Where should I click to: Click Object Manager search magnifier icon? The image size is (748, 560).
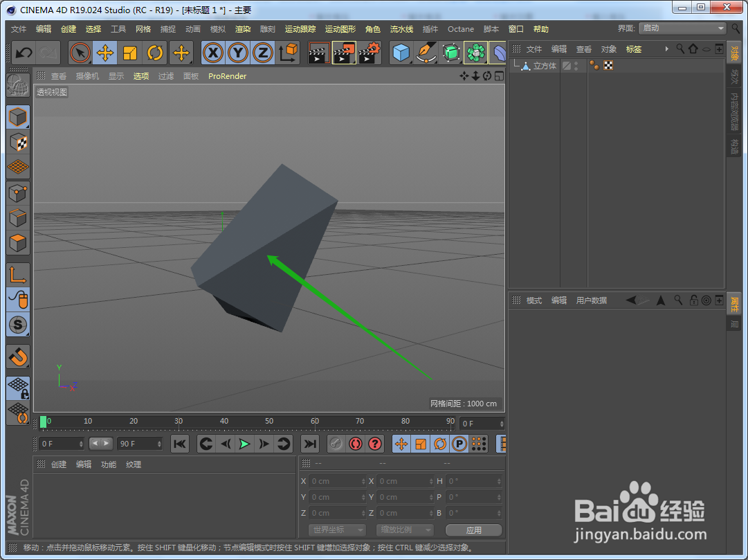point(680,48)
